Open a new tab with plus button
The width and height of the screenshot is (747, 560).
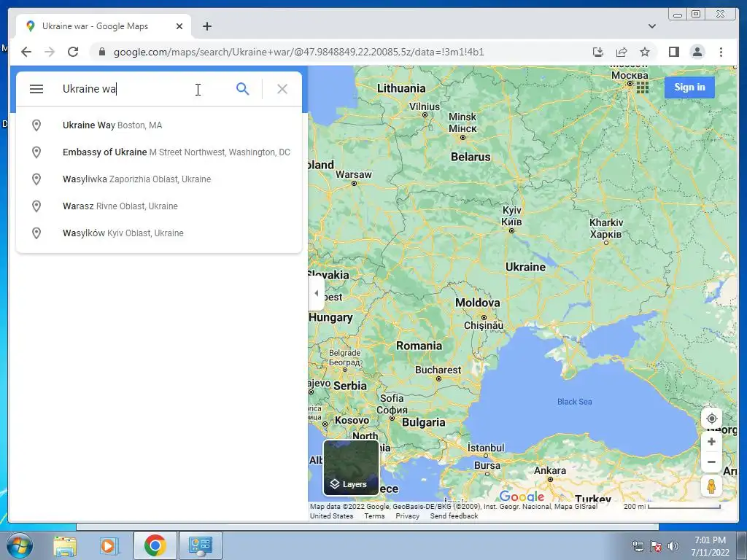(x=206, y=26)
